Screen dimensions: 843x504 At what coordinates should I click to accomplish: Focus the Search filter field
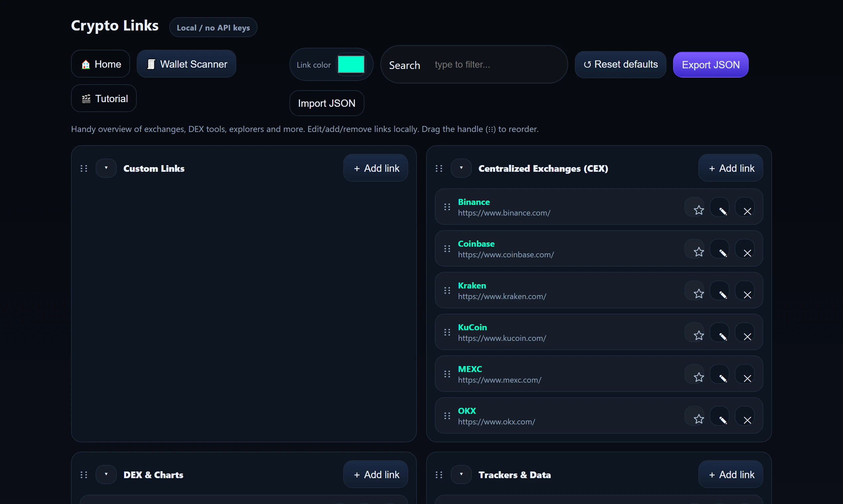click(x=496, y=65)
